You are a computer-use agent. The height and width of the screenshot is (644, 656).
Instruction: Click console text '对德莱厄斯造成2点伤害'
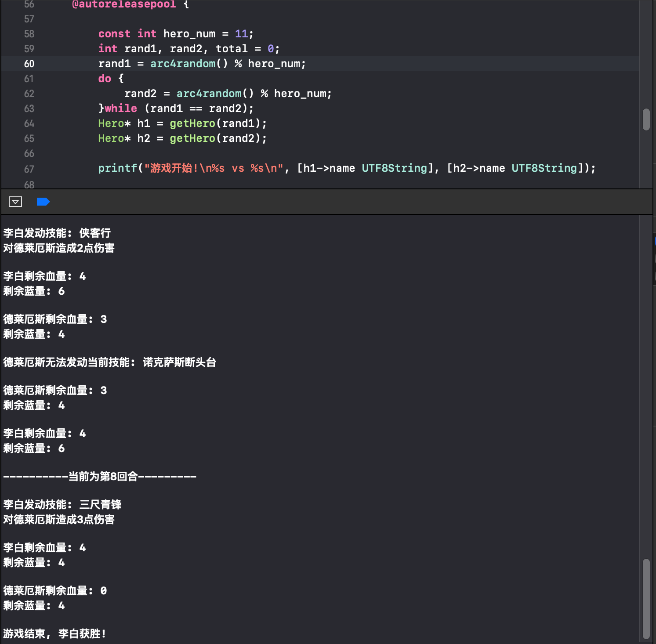pos(59,248)
